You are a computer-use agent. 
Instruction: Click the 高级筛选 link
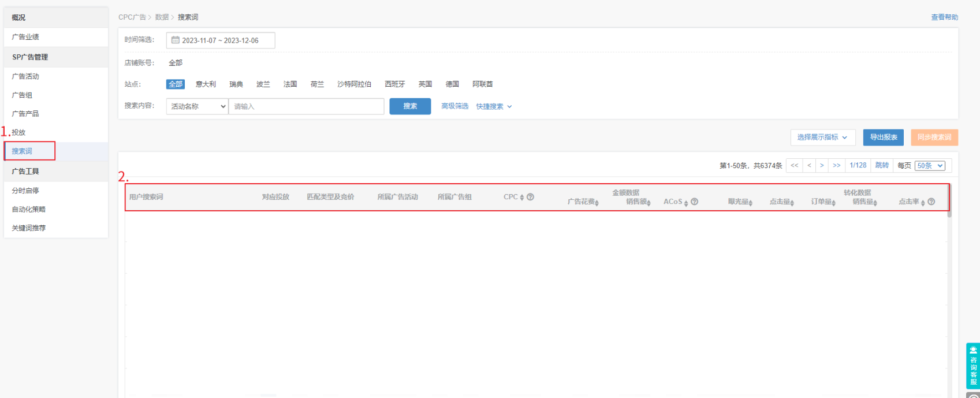pos(454,106)
